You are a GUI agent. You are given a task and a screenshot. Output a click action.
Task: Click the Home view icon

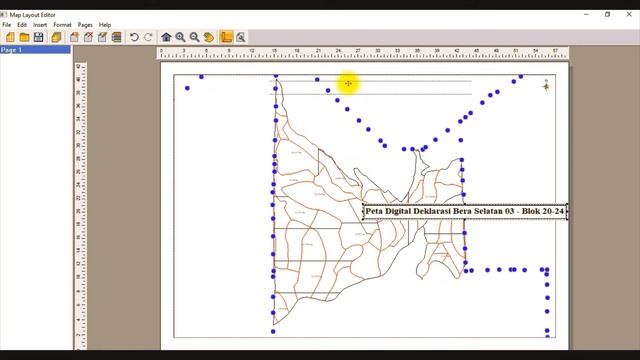point(166,37)
